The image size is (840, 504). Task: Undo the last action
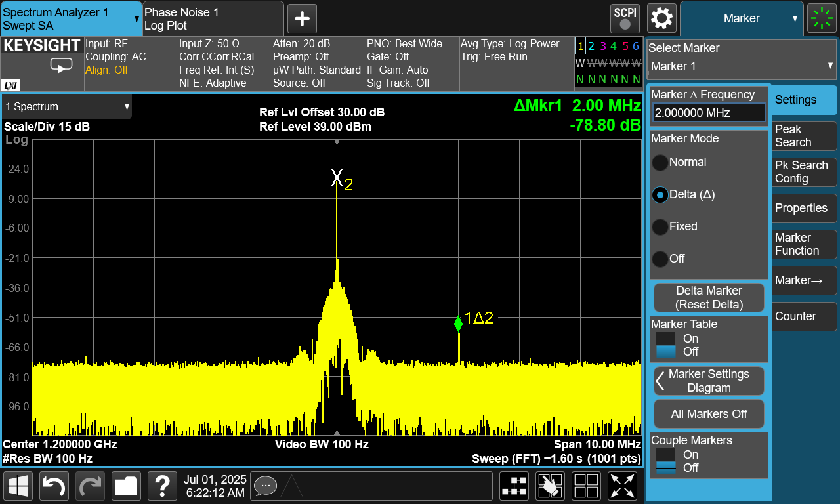point(55,486)
